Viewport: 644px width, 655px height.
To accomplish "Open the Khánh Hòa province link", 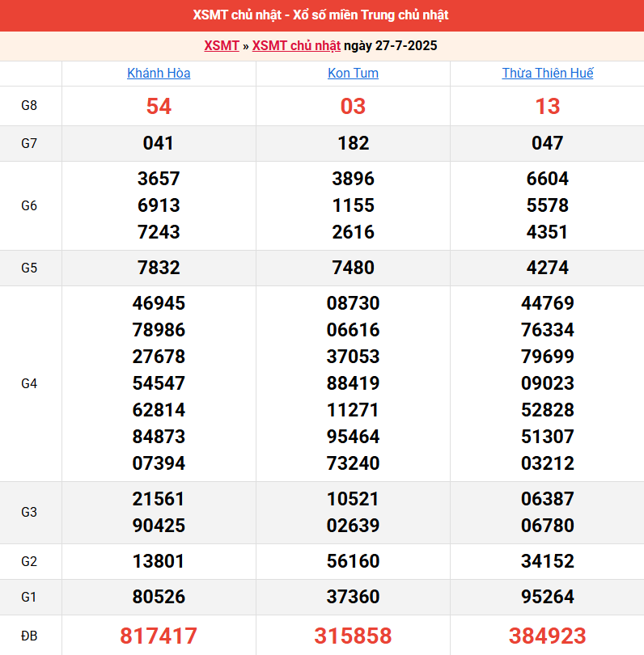I will pyautogui.click(x=159, y=73).
